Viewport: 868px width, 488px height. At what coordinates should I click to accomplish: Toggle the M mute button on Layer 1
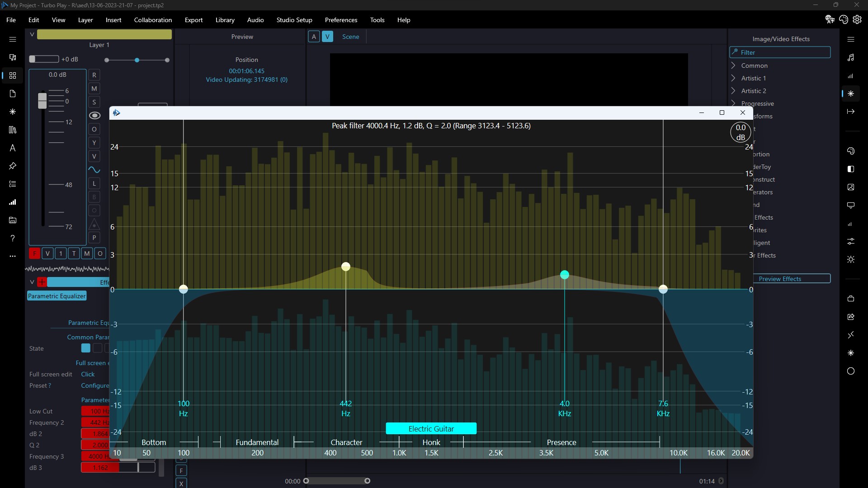[x=94, y=88]
